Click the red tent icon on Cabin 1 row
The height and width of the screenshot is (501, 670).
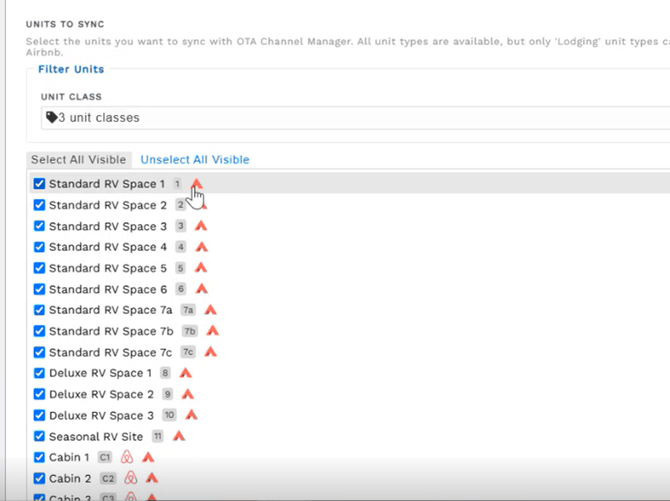point(148,458)
